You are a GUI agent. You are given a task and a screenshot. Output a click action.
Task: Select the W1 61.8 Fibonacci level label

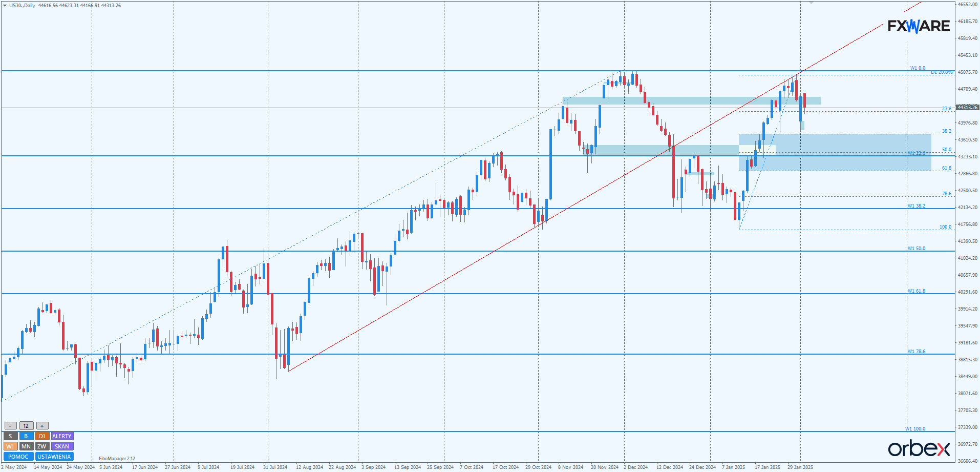pyautogui.click(x=917, y=291)
